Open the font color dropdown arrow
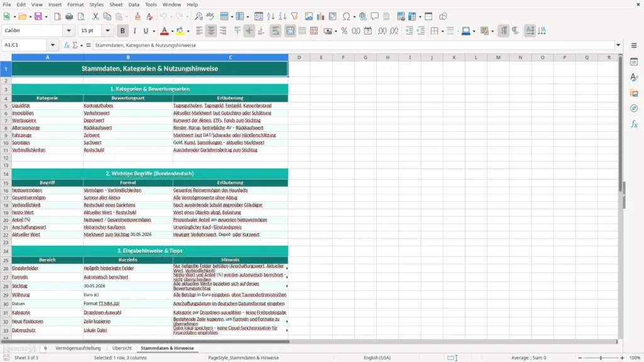Viewport: 644px width, 362px height. 172,31
